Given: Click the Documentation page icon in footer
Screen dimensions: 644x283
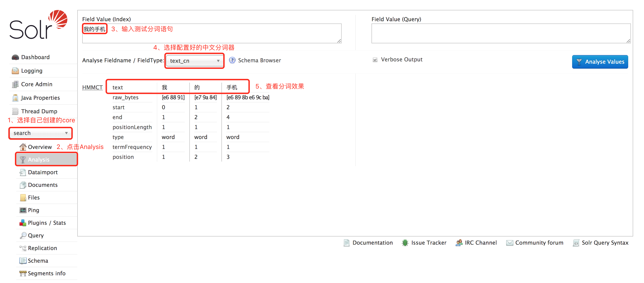Looking at the screenshot, I should [346, 243].
